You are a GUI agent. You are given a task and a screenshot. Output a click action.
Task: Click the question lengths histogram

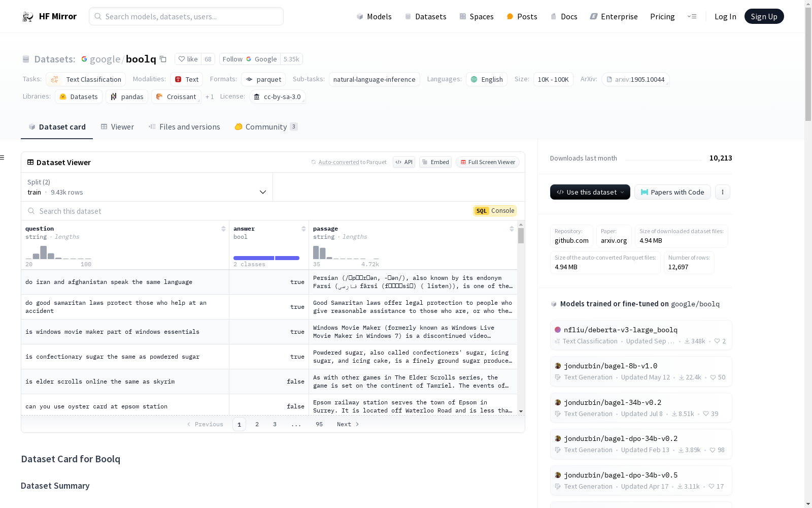(58, 252)
